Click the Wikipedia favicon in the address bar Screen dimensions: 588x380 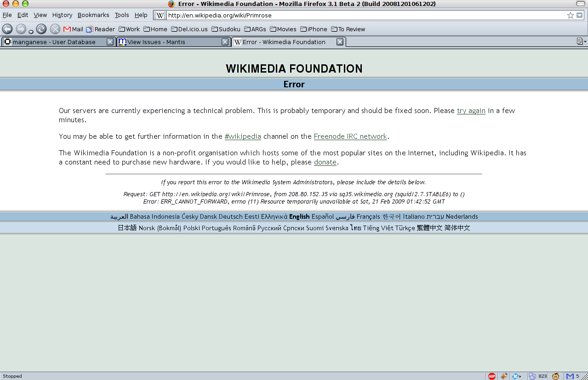click(x=159, y=15)
